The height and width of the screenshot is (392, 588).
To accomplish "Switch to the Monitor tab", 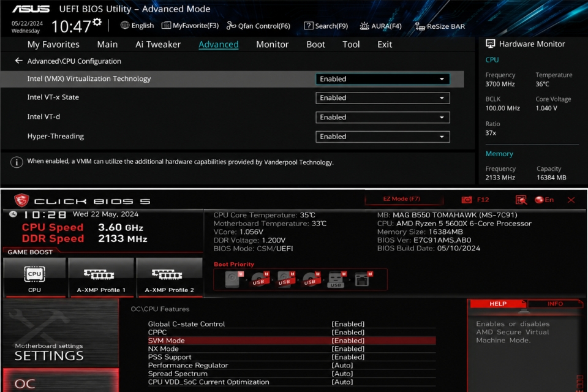I will 272,44.
